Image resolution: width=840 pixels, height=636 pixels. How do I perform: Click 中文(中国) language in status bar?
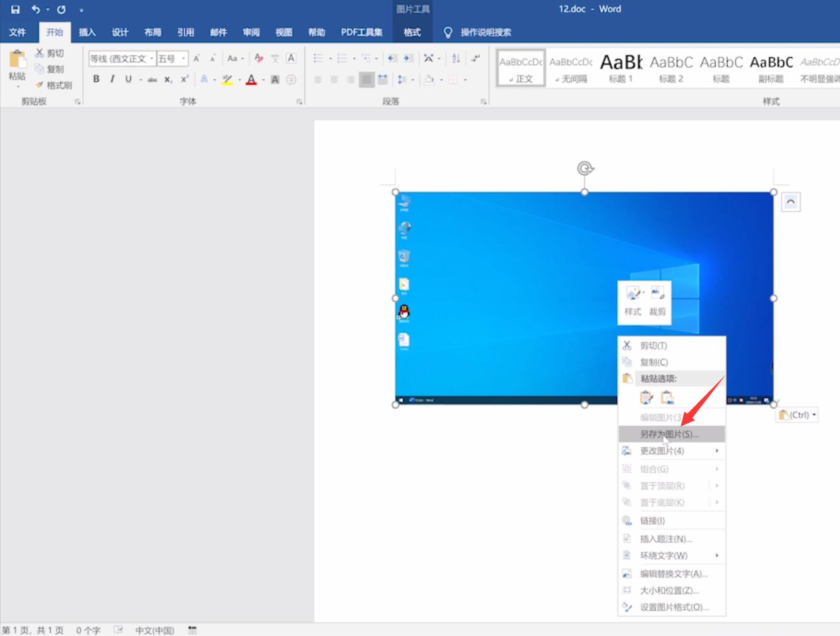[x=154, y=630]
